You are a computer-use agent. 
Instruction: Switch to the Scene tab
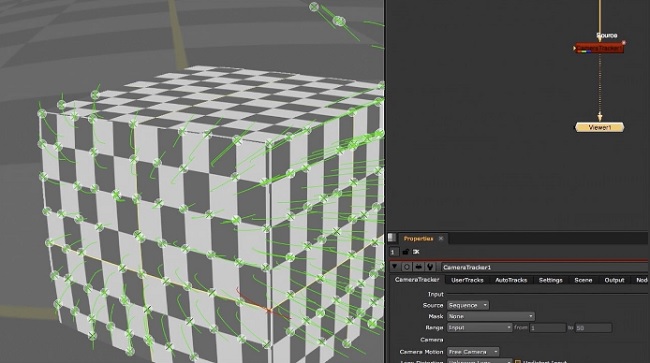coord(583,280)
